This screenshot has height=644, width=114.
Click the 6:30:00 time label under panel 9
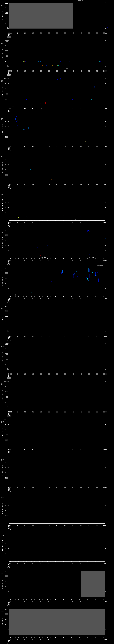9,336
